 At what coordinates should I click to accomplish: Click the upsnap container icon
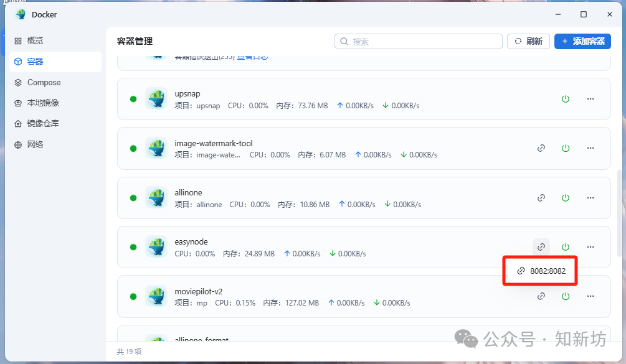156,98
